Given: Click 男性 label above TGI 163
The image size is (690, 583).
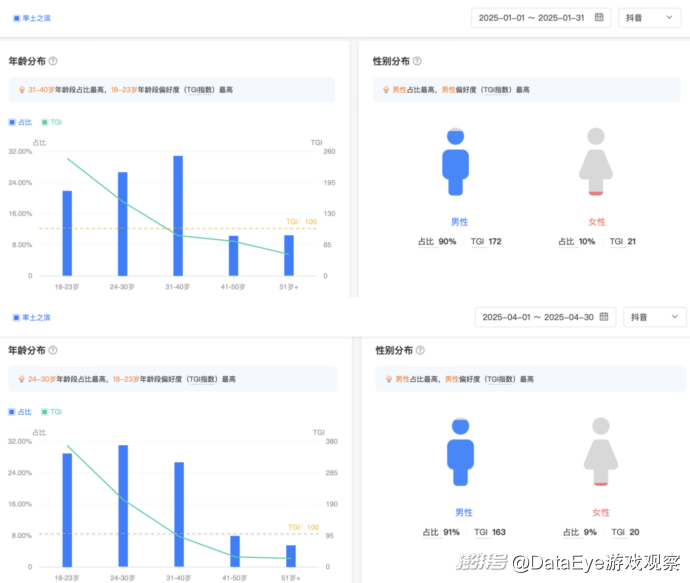Looking at the screenshot, I should click(x=464, y=513).
